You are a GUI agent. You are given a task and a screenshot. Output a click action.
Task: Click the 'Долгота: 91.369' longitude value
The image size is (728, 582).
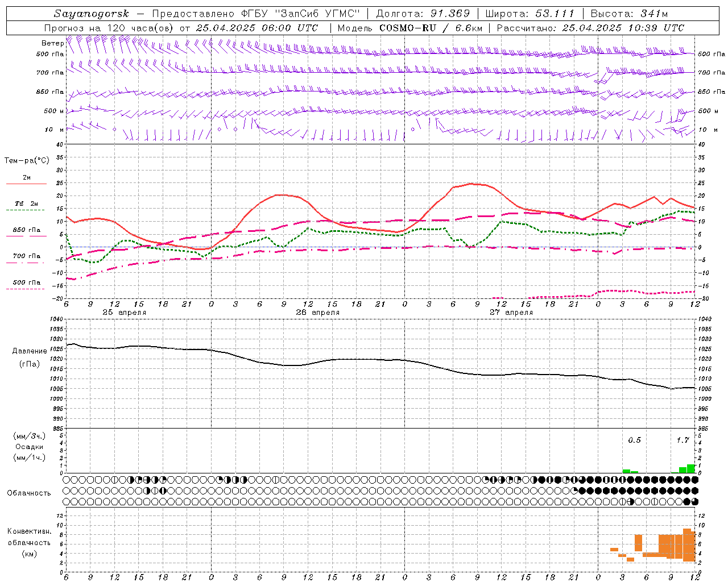tap(423, 14)
